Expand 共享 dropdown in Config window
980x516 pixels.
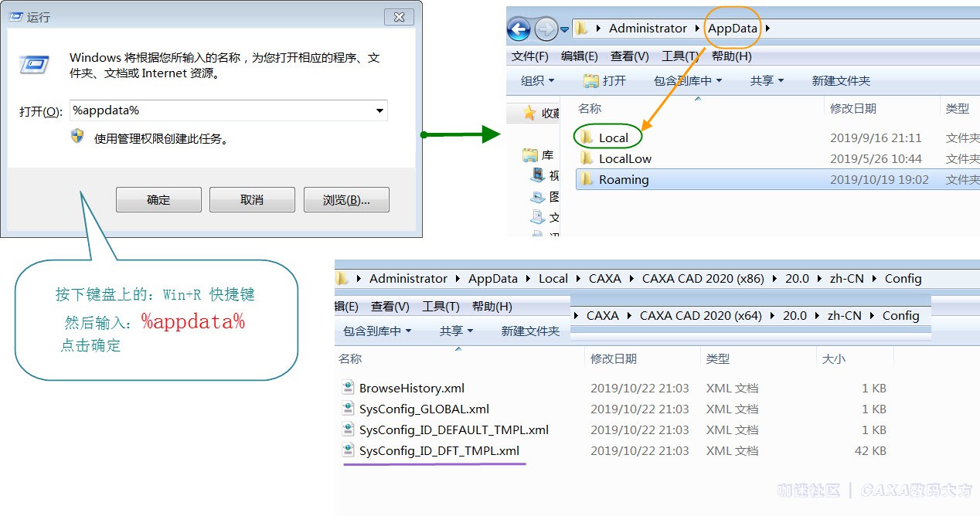tap(456, 331)
